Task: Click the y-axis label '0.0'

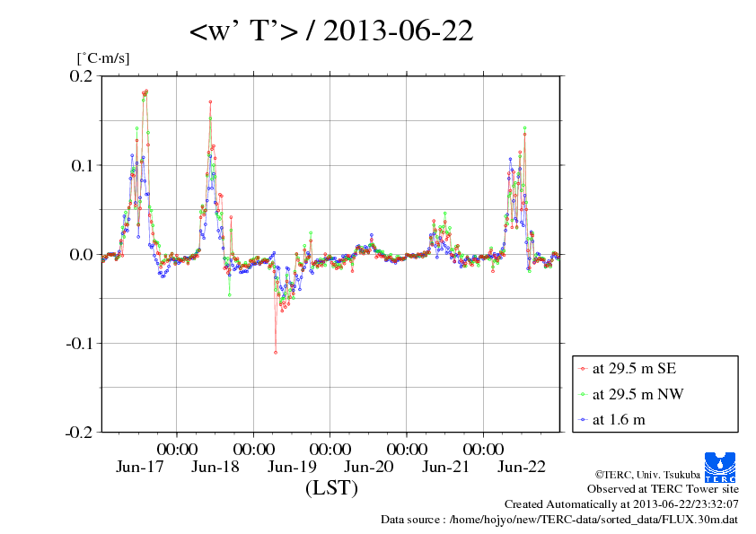Action: 81,255
